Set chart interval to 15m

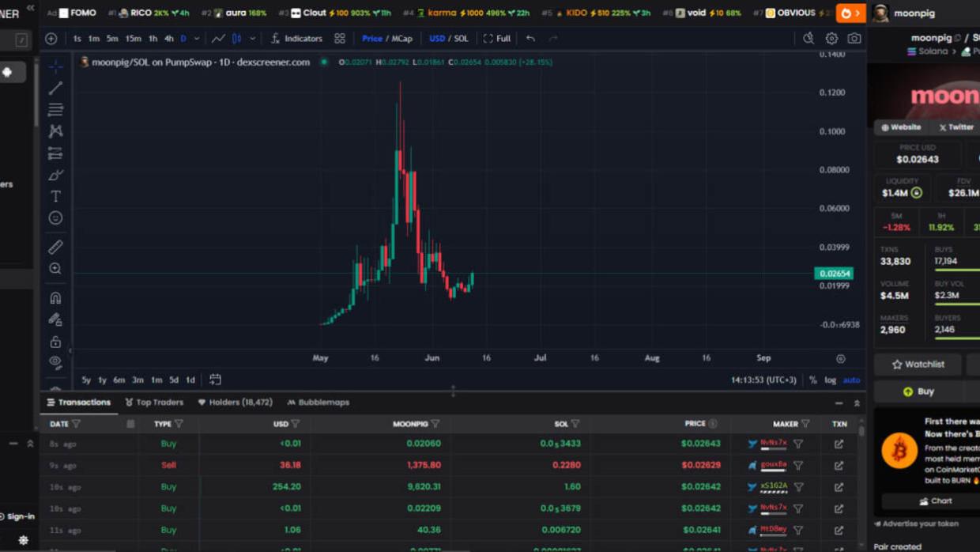[134, 38]
